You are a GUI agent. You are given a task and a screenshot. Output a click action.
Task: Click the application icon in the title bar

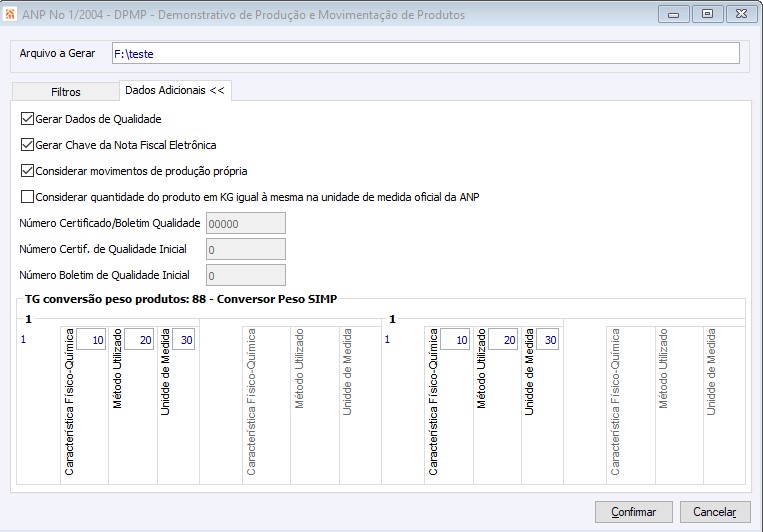(10, 14)
